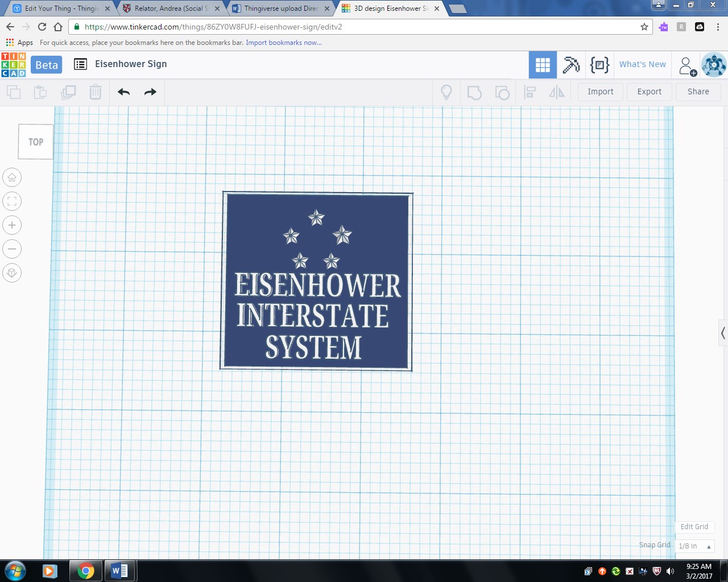Viewport: 728px width, 582px height.
Task: Click Import bookmarks now link
Action: pyautogui.click(x=284, y=43)
